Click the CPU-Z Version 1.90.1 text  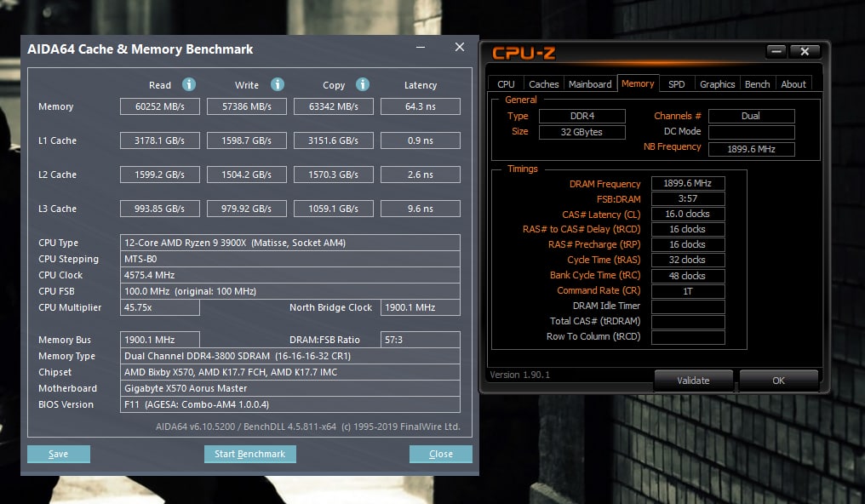(x=519, y=375)
